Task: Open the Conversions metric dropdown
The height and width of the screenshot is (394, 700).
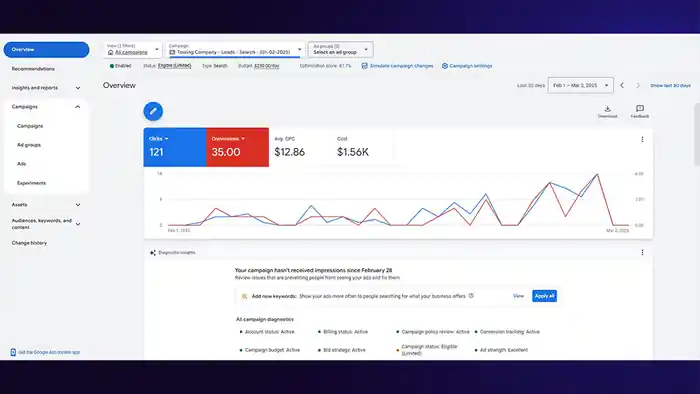Action: click(228, 139)
